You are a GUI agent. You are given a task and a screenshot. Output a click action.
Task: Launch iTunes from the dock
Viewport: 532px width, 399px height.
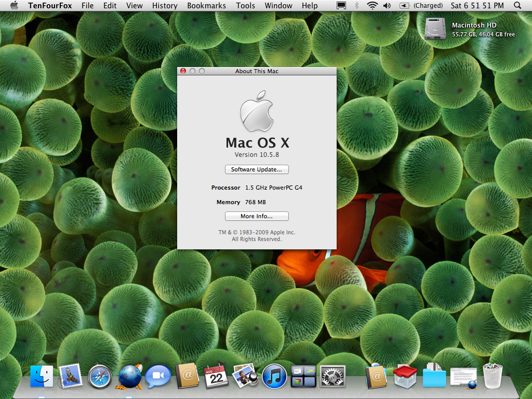(x=274, y=376)
